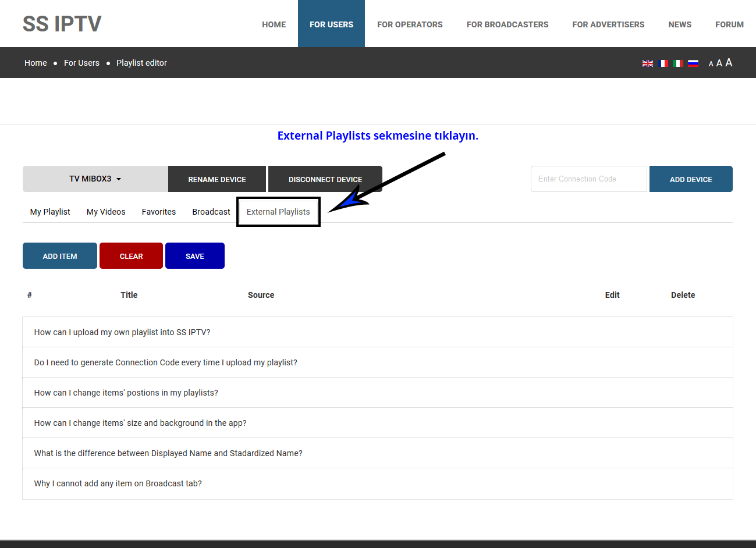The width and height of the screenshot is (756, 548).
Task: Click the blue Save button
Action: [195, 256]
